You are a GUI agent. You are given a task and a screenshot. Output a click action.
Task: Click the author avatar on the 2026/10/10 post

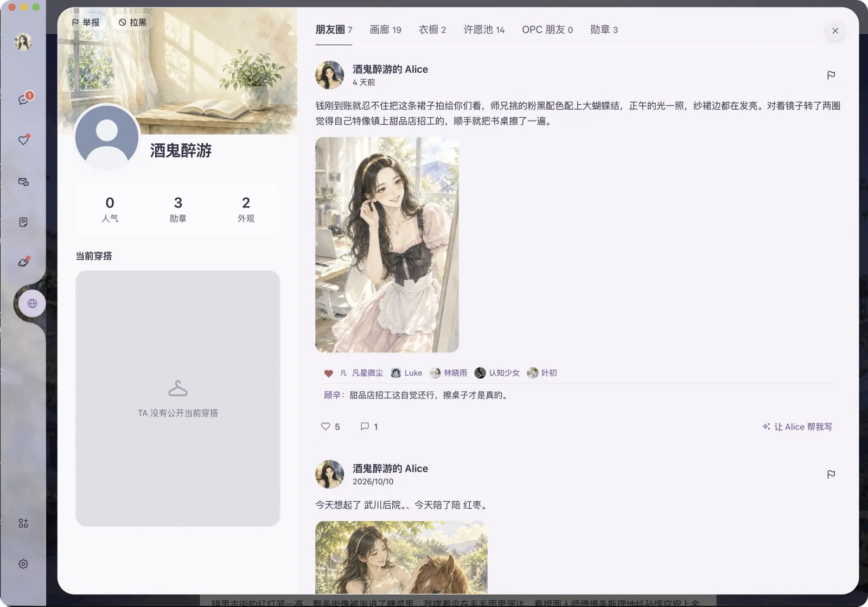[x=330, y=475]
